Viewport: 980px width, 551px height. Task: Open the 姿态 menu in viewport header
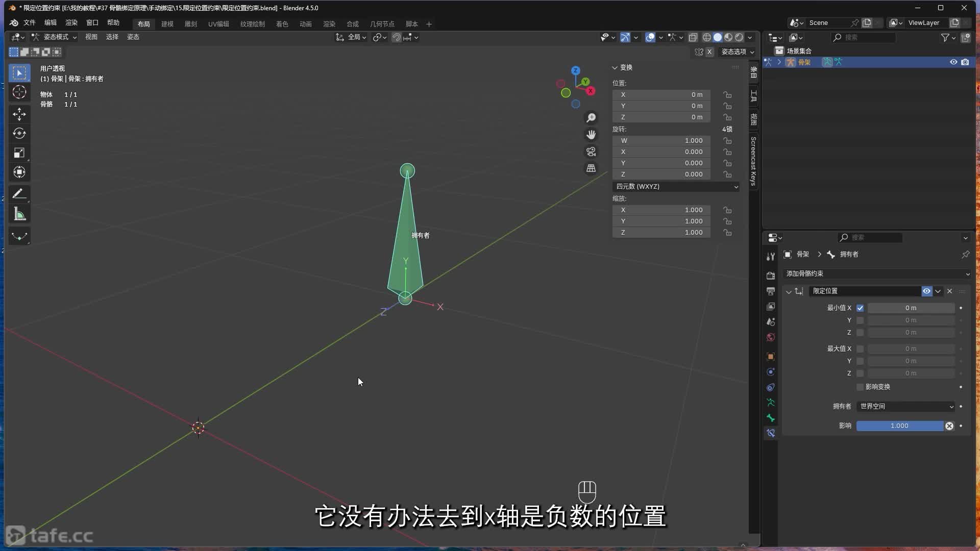[133, 37]
